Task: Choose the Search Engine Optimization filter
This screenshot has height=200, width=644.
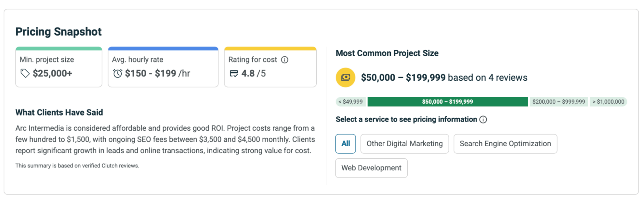Action: pos(505,144)
